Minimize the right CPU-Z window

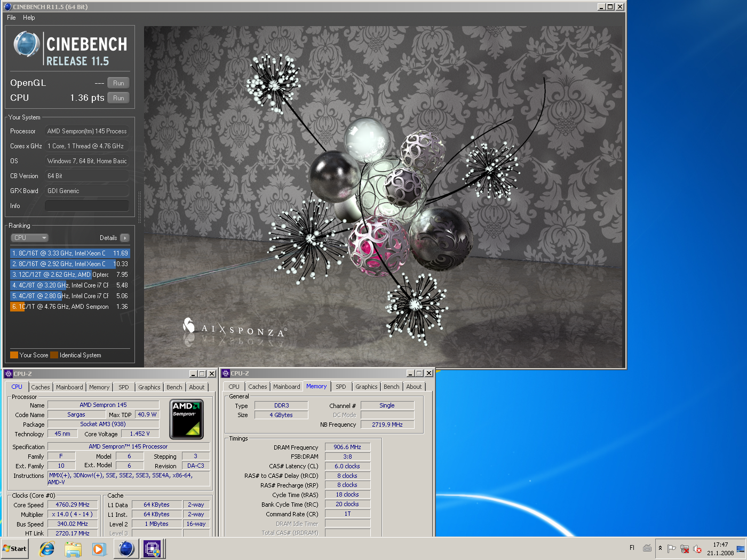coord(410,373)
